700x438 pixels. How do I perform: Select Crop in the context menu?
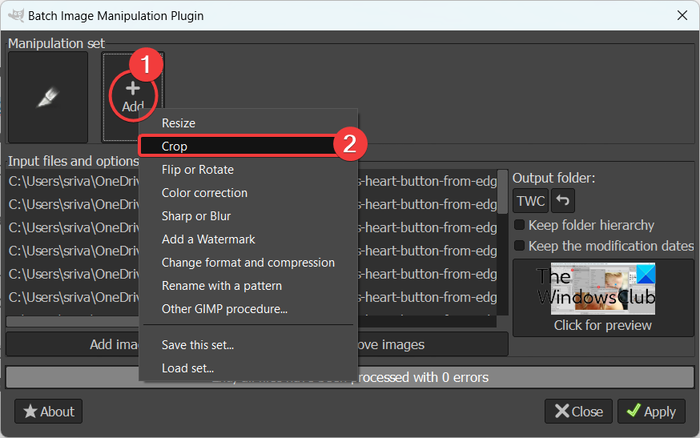pos(175,146)
